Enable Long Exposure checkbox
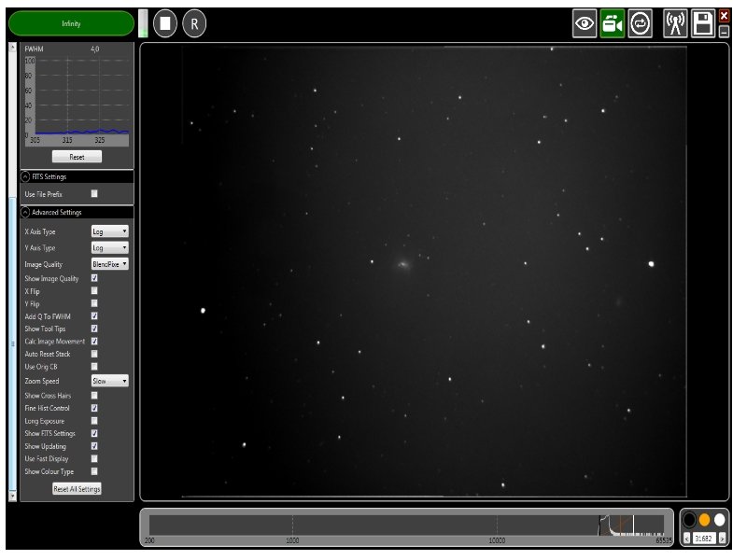 (x=94, y=421)
